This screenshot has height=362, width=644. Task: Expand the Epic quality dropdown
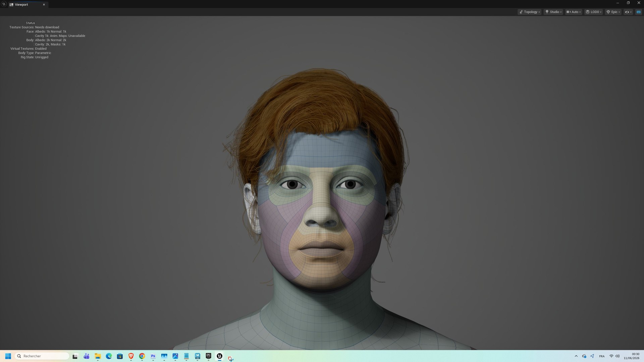pyautogui.click(x=613, y=12)
